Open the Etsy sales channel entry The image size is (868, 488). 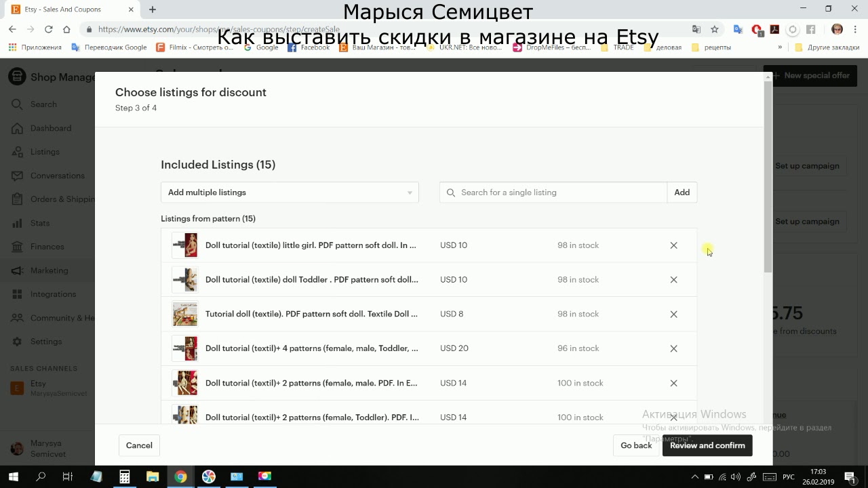click(49, 388)
